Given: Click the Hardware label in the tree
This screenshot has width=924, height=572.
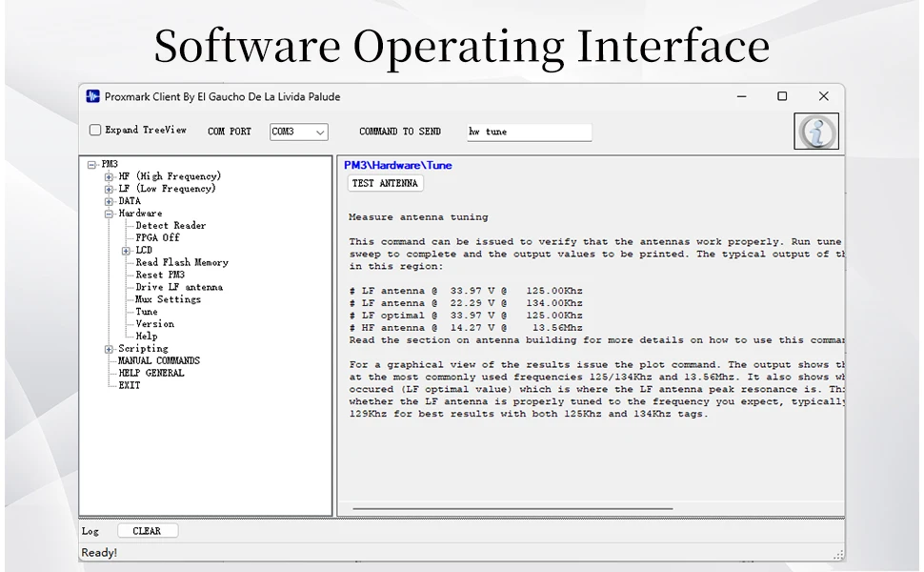Looking at the screenshot, I should (140, 214).
